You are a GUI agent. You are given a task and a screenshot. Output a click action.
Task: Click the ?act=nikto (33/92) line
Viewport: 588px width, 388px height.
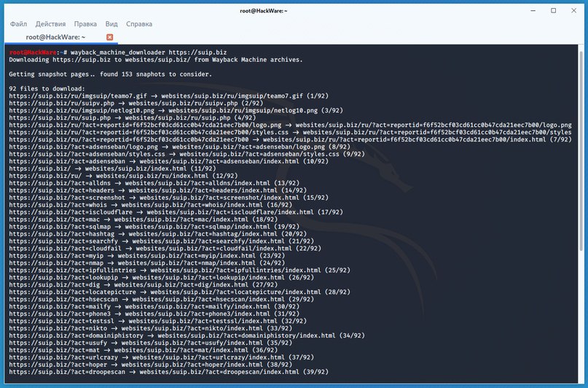150,328
